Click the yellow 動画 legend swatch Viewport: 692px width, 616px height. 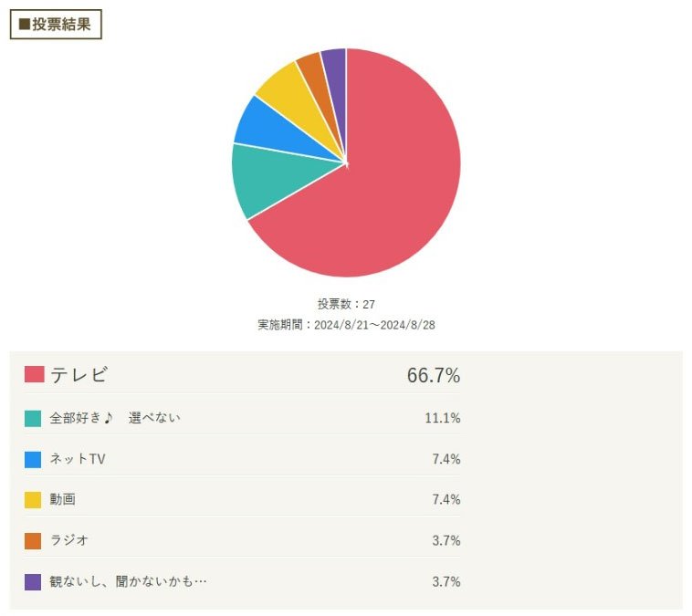(x=33, y=500)
